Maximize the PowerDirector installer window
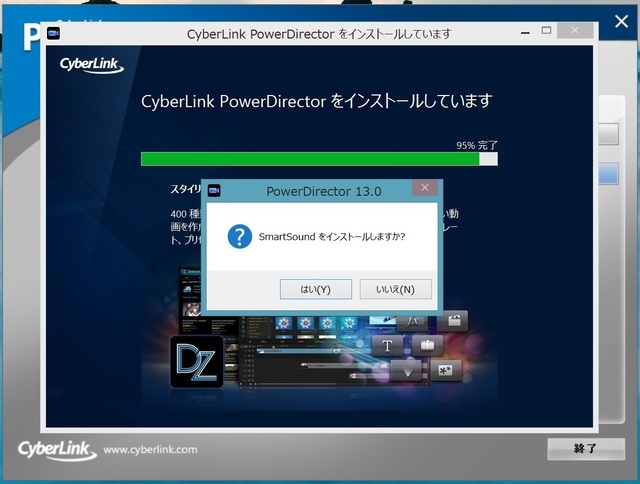 pyautogui.click(x=547, y=31)
